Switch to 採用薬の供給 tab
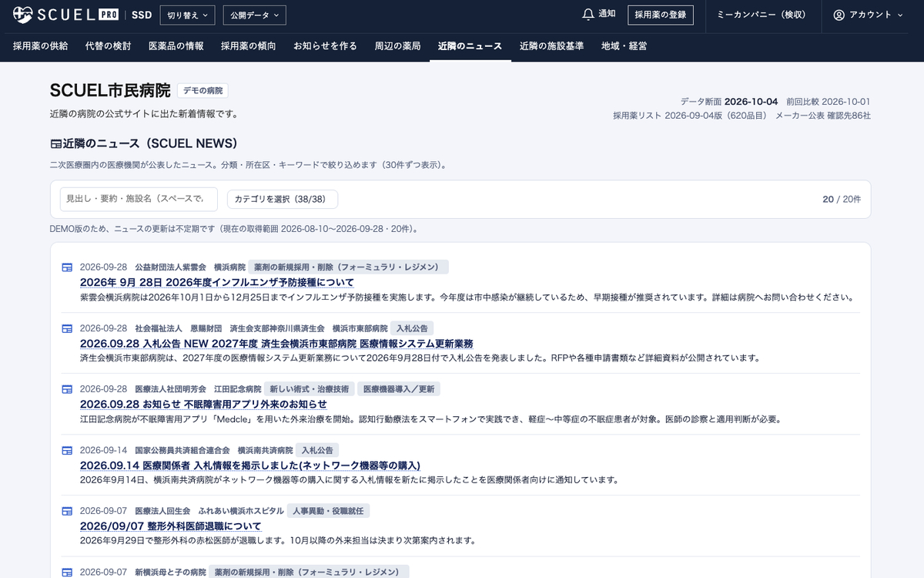Viewport: 924px width, 578px height. pos(40,45)
